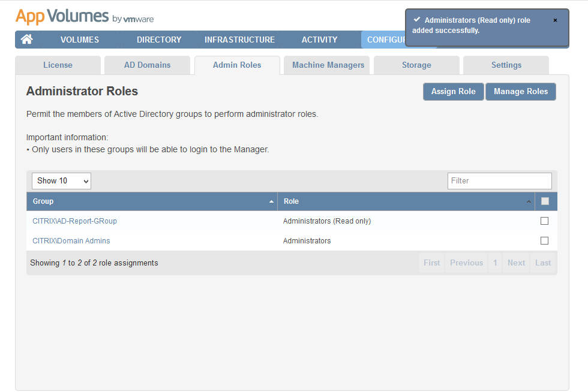The height and width of the screenshot is (392, 588).
Task: Toggle the select-all checkbox in table header
Action: (x=545, y=201)
